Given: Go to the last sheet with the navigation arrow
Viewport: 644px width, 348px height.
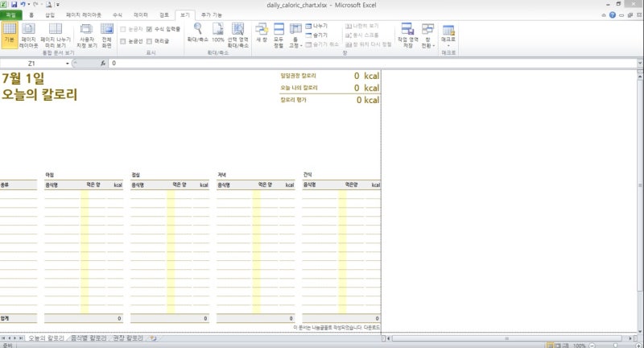Looking at the screenshot, I should (21, 338).
